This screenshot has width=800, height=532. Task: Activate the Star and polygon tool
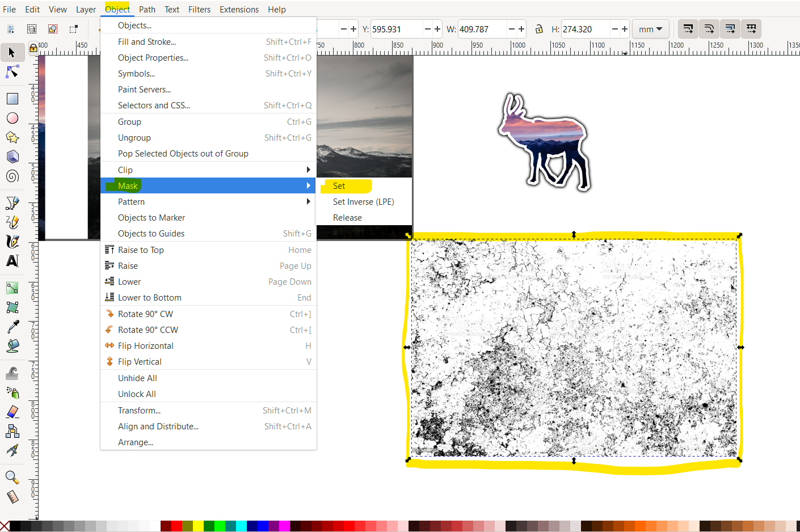12,137
